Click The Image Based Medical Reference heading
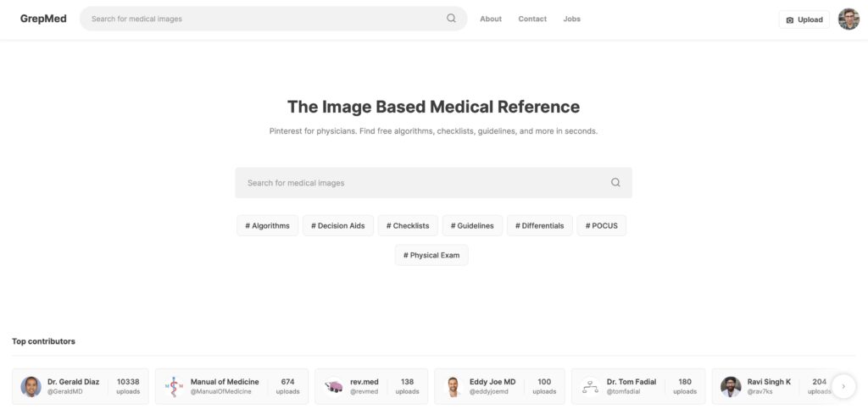This screenshot has height=420, width=868. pyautogui.click(x=433, y=107)
